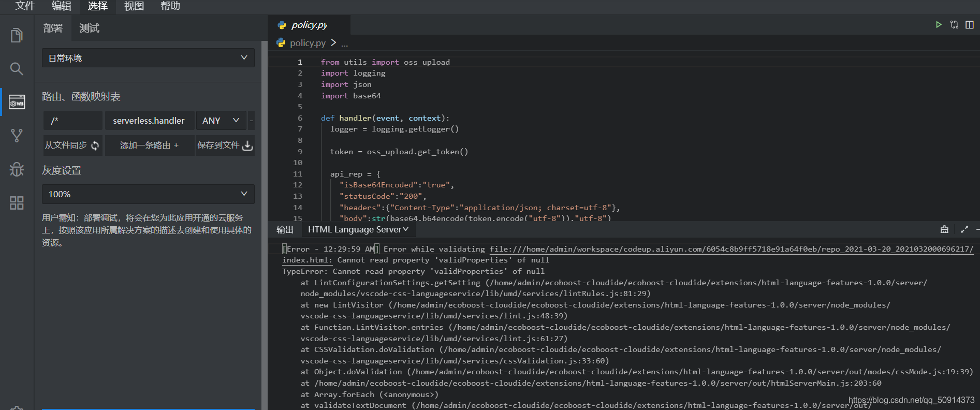Screen dimensions: 980x410
Task: Click the 'import base64' code line
Action: [x=350, y=96]
